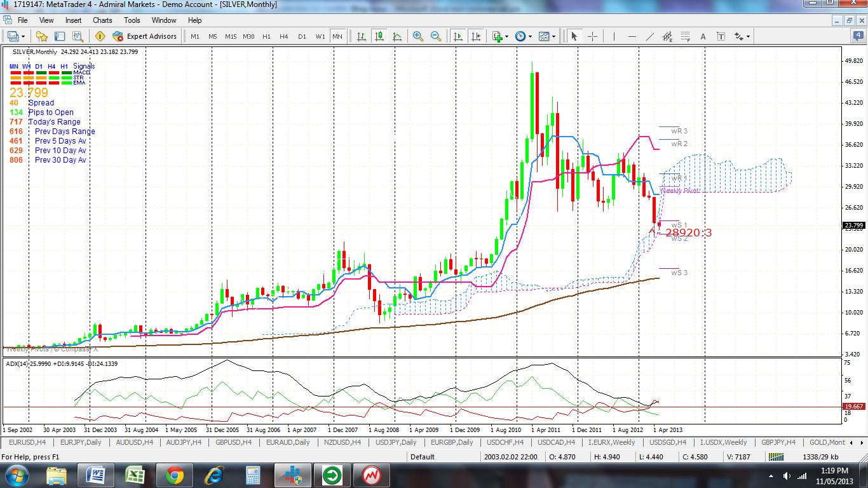Show the Market Watch panel
Screen dimensions: 868x488
[43, 36]
